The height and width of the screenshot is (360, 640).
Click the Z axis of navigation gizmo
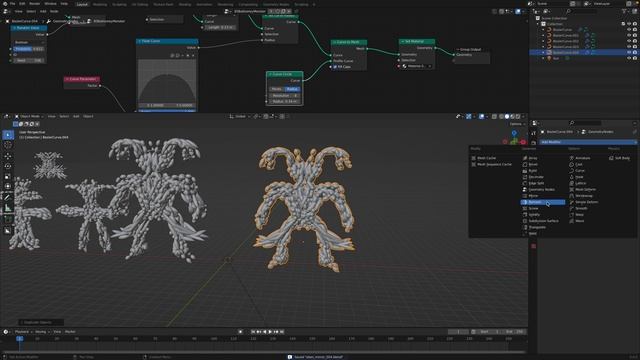coord(514,133)
